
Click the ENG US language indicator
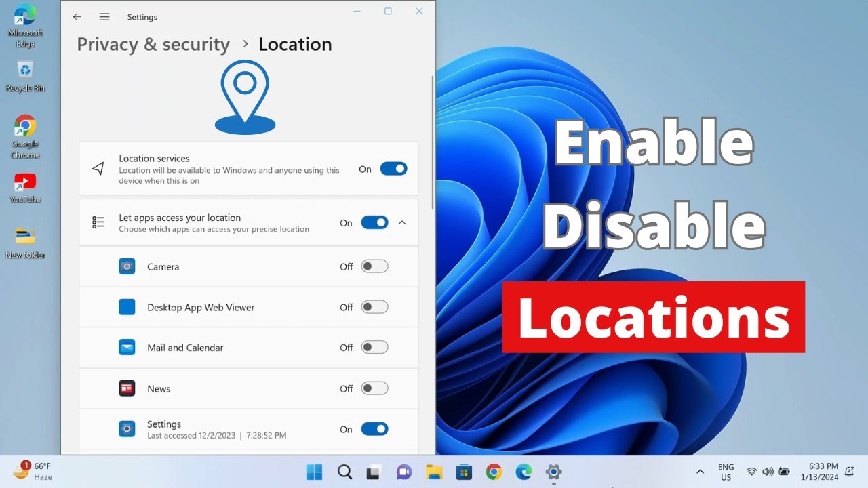(x=726, y=472)
